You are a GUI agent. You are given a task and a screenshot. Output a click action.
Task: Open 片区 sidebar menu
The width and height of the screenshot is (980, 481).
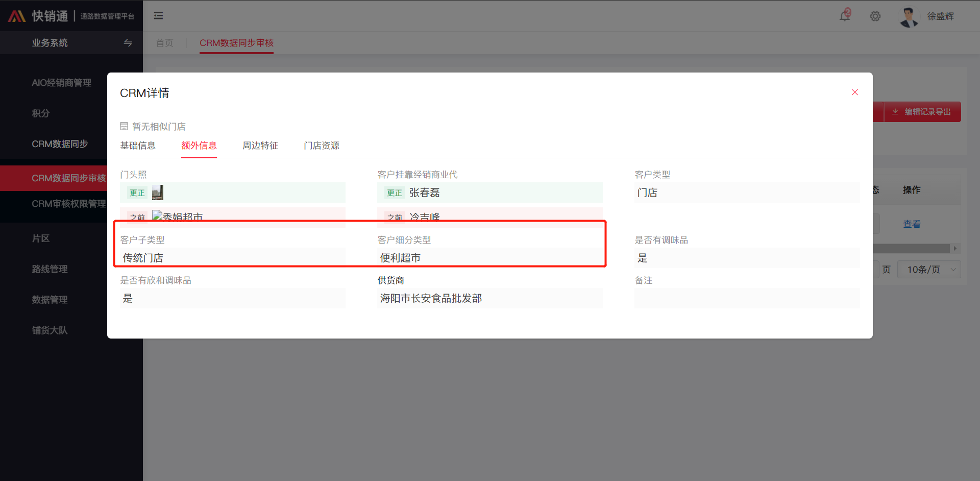tap(41, 238)
